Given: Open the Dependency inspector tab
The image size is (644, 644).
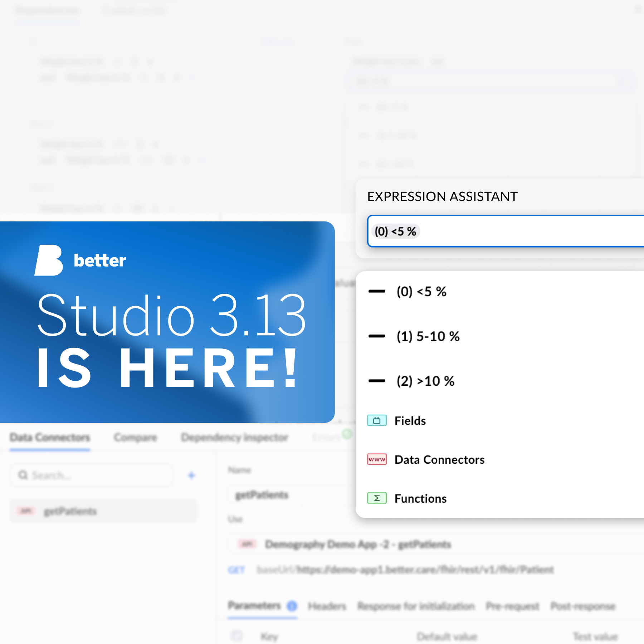Looking at the screenshot, I should 235,437.
